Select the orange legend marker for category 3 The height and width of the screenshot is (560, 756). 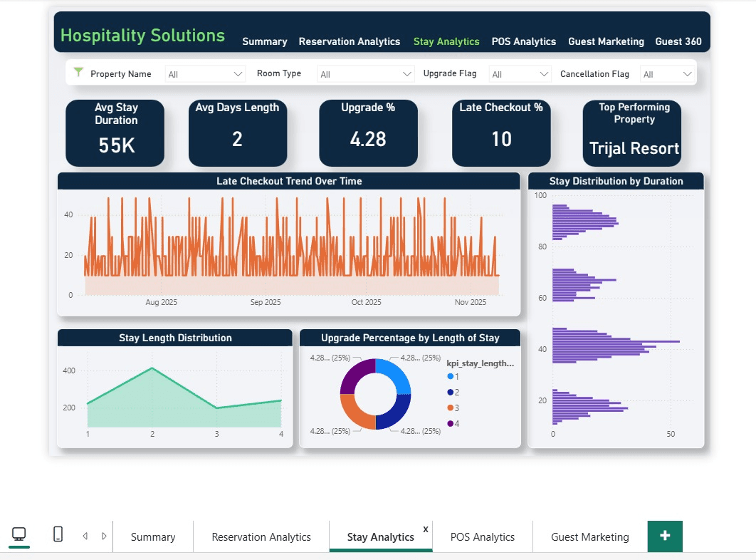(450, 406)
